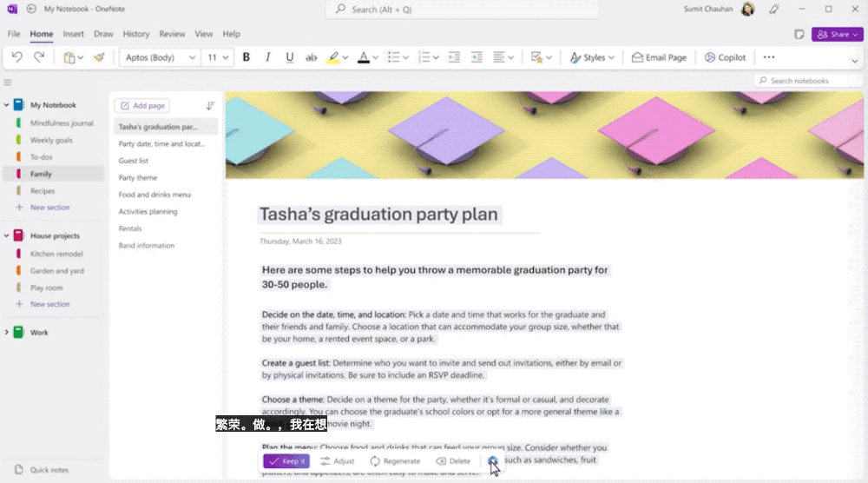Toggle strikethrough formatting
This screenshot has width=868, height=483.
pos(311,57)
